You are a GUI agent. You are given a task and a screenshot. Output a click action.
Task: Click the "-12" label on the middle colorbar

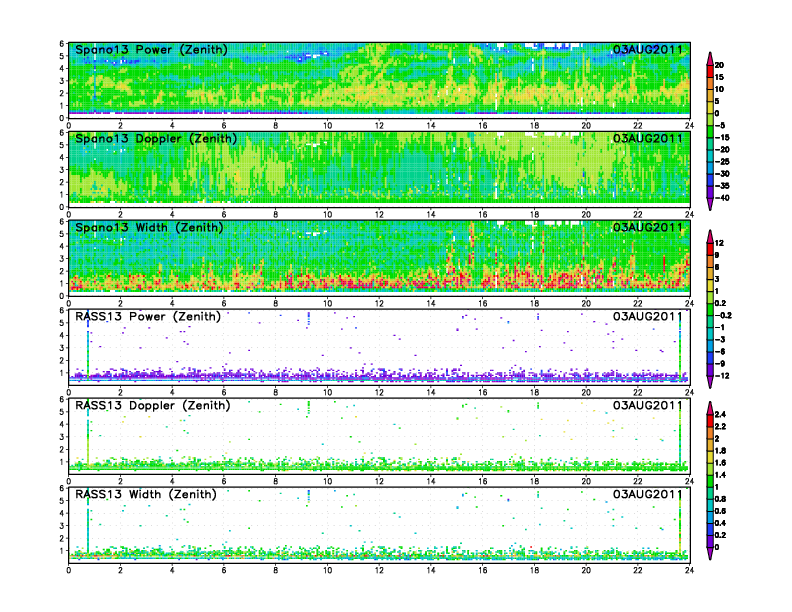click(x=722, y=376)
